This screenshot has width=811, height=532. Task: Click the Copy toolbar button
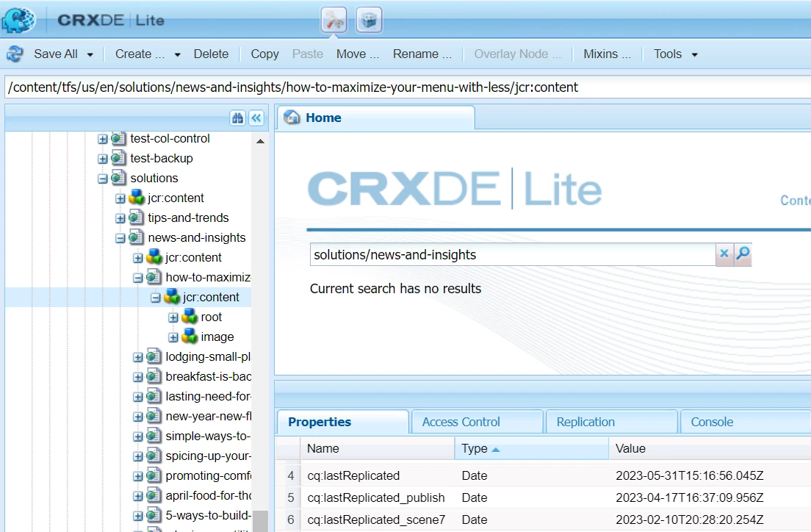[x=264, y=54]
